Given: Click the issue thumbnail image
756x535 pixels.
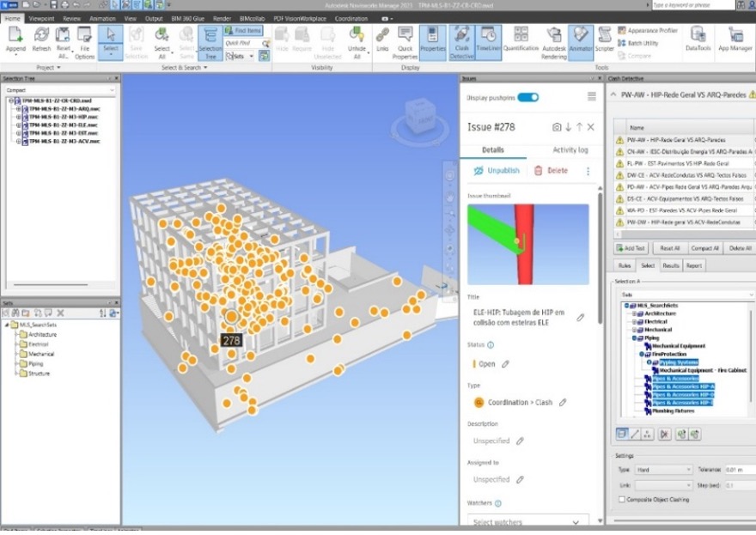Looking at the screenshot, I should [527, 244].
